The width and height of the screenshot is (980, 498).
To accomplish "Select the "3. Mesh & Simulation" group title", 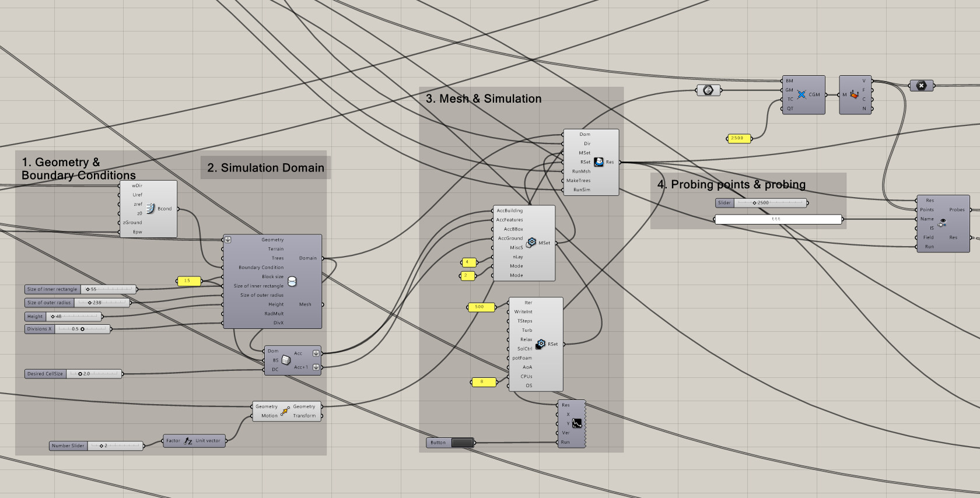I will click(x=484, y=99).
